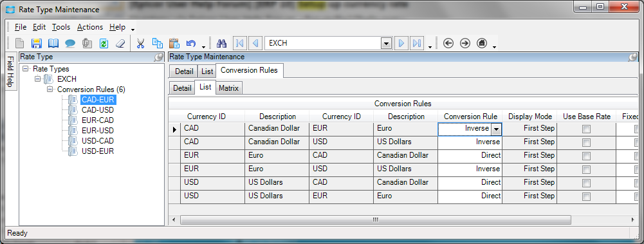Click the Use Base Rate column header
The height and width of the screenshot is (244, 644).
click(587, 117)
